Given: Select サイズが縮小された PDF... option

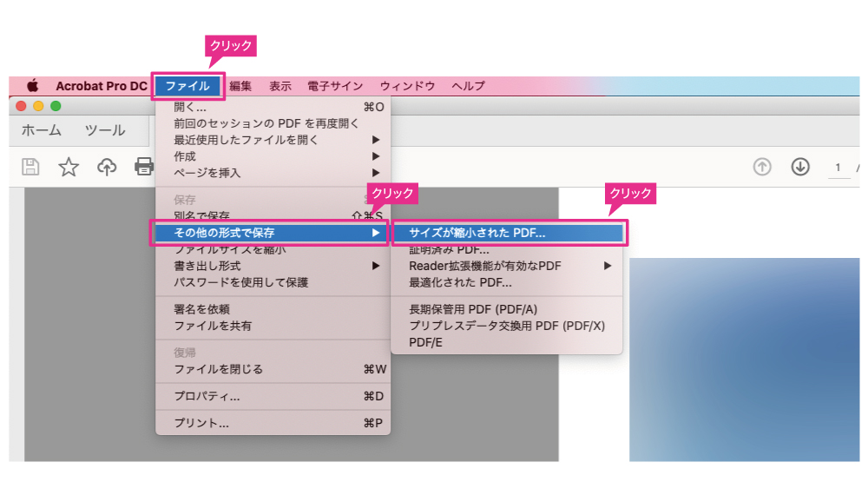Looking at the screenshot, I should click(509, 233).
